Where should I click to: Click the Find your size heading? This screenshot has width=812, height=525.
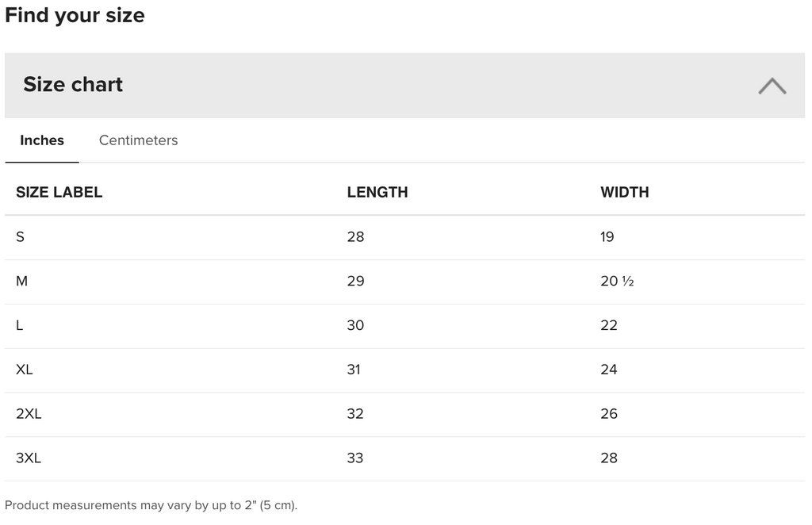[75, 16]
